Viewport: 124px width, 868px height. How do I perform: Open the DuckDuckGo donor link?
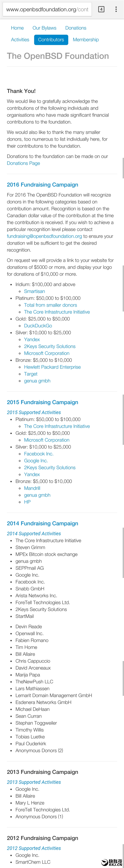pos(38,326)
